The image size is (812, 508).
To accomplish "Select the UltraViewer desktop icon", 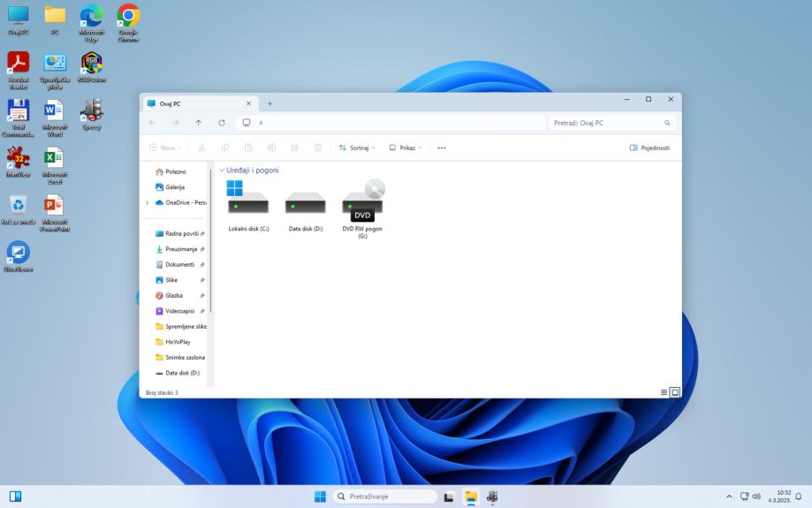I will pyautogui.click(x=19, y=256).
